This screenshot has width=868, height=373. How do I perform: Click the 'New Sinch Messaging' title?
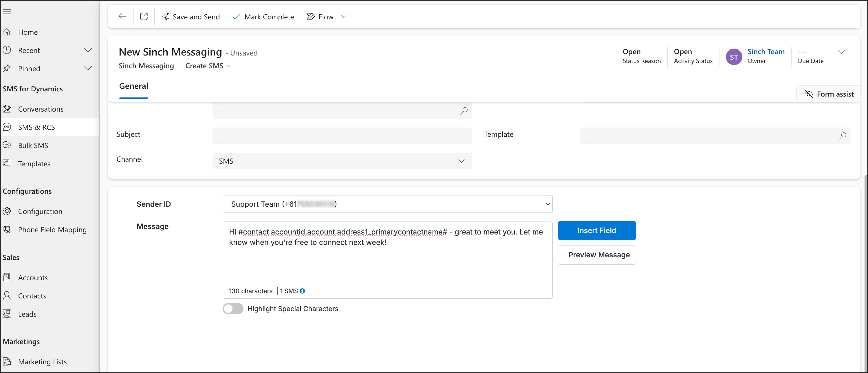(x=170, y=52)
